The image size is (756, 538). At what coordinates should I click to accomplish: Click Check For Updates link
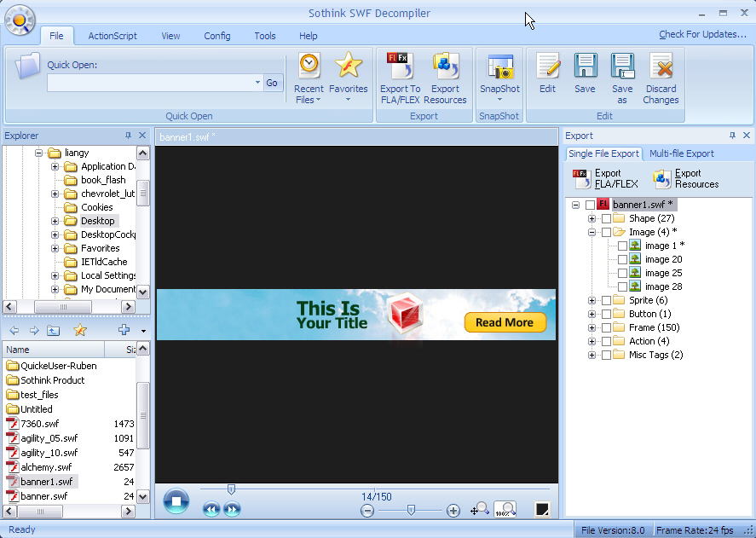pyautogui.click(x=702, y=34)
